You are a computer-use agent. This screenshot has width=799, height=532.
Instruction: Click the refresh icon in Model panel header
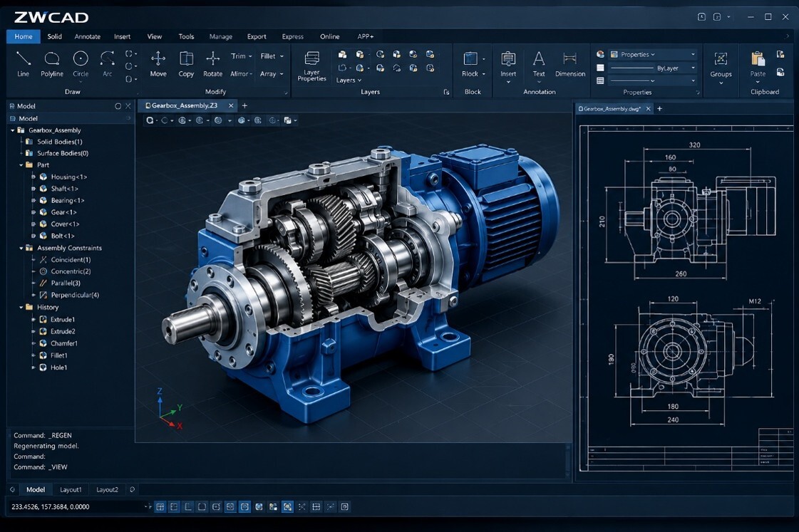[118, 106]
